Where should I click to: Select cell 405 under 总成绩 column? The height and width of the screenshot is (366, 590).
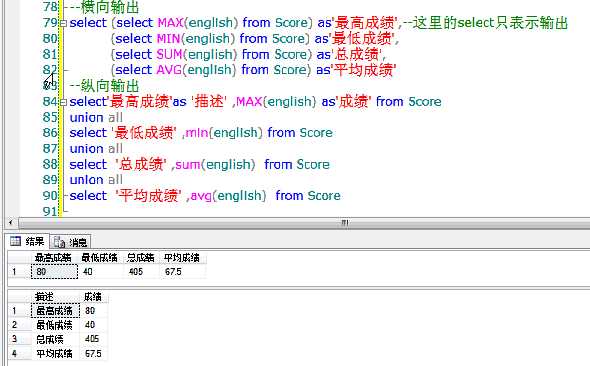(141, 272)
